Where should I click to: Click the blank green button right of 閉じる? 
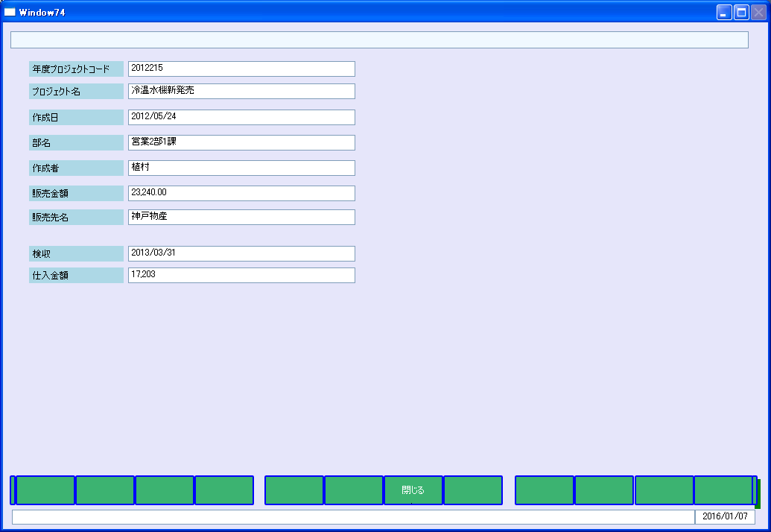click(x=473, y=490)
